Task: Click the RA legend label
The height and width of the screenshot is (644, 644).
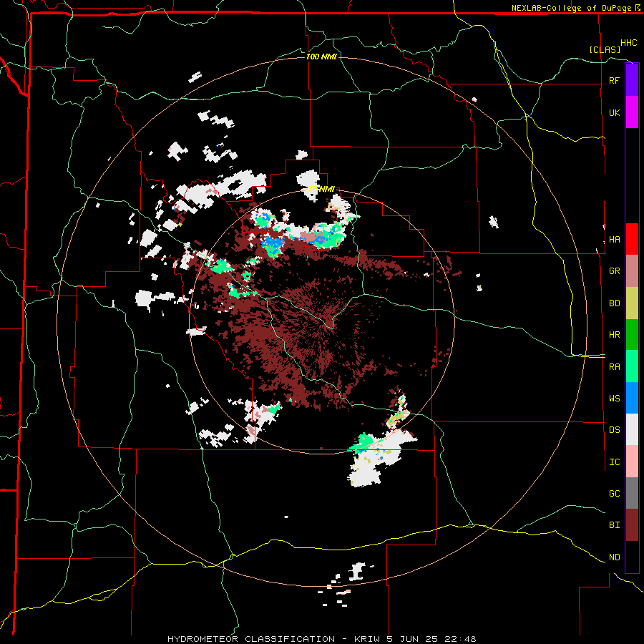Action: point(614,367)
